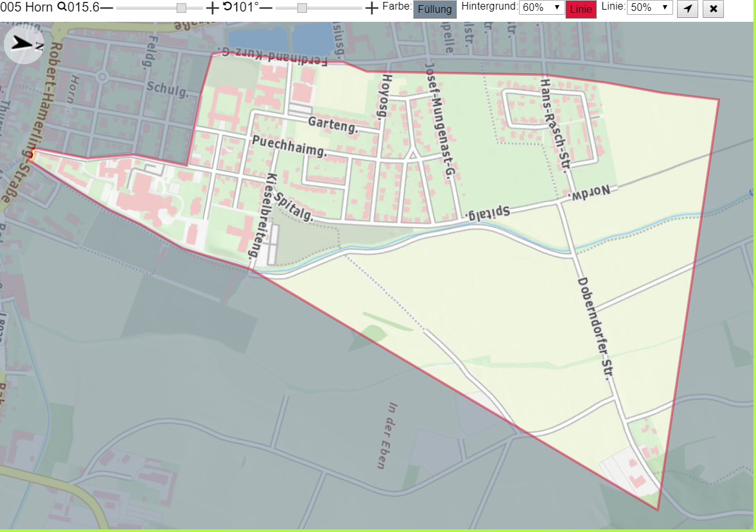Click the magnifier zoom icon

point(62,7)
